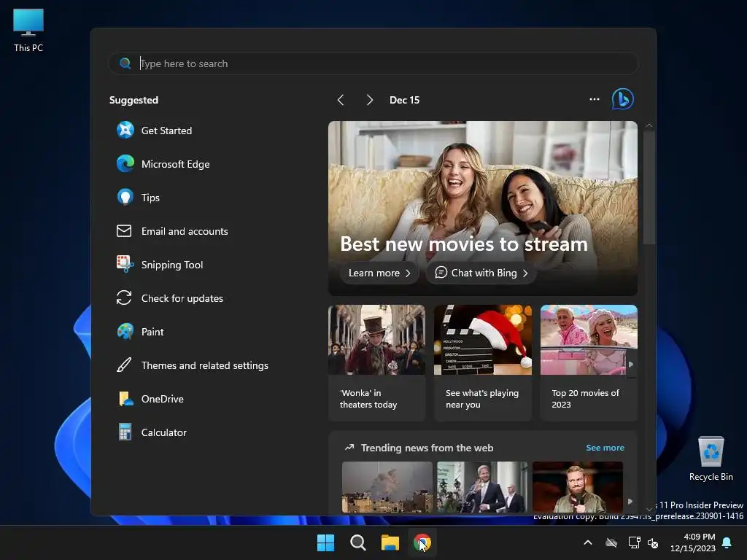The image size is (747, 560).
Task: Go to next day arrow
Action: click(370, 99)
